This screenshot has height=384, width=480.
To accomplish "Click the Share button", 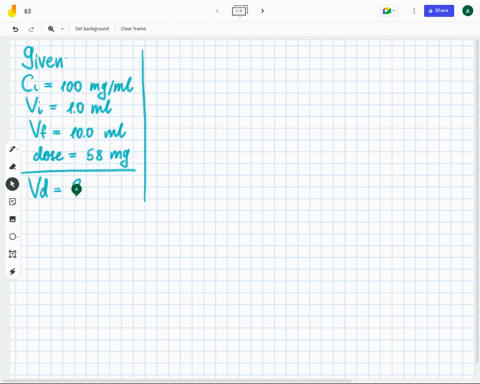I will [439, 11].
